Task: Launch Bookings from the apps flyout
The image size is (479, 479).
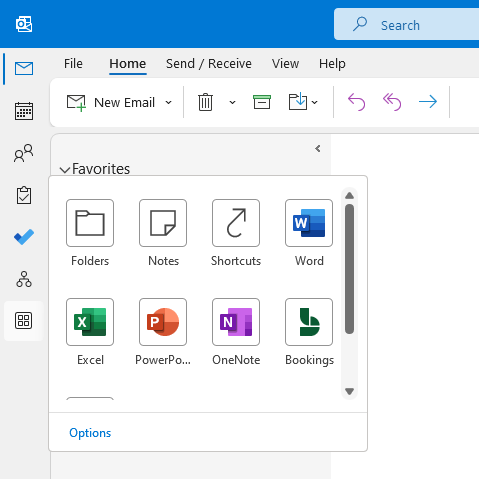Action: [x=309, y=322]
